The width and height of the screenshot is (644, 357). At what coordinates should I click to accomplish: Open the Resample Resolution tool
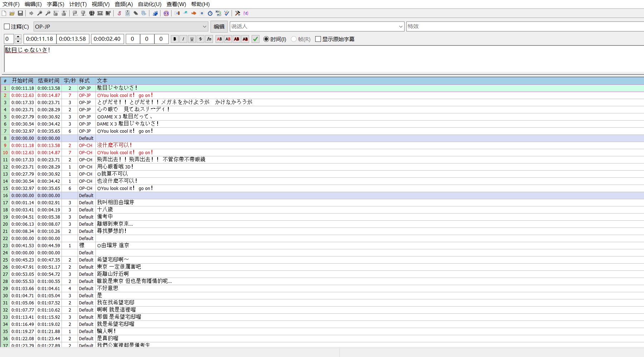[202, 13]
